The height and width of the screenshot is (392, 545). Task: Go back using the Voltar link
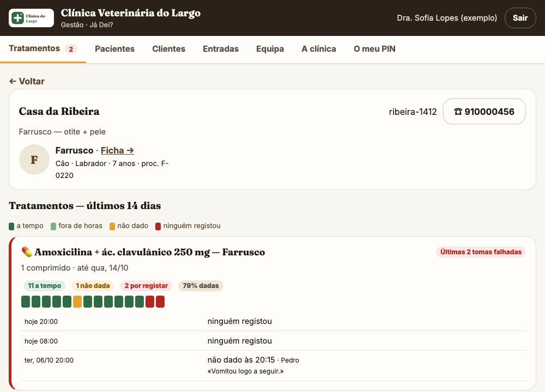pyautogui.click(x=27, y=81)
